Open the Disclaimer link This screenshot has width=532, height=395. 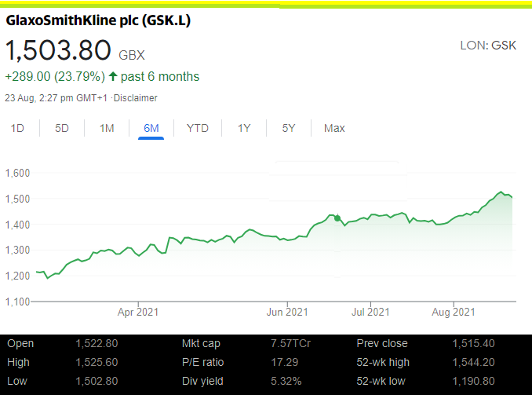click(136, 98)
